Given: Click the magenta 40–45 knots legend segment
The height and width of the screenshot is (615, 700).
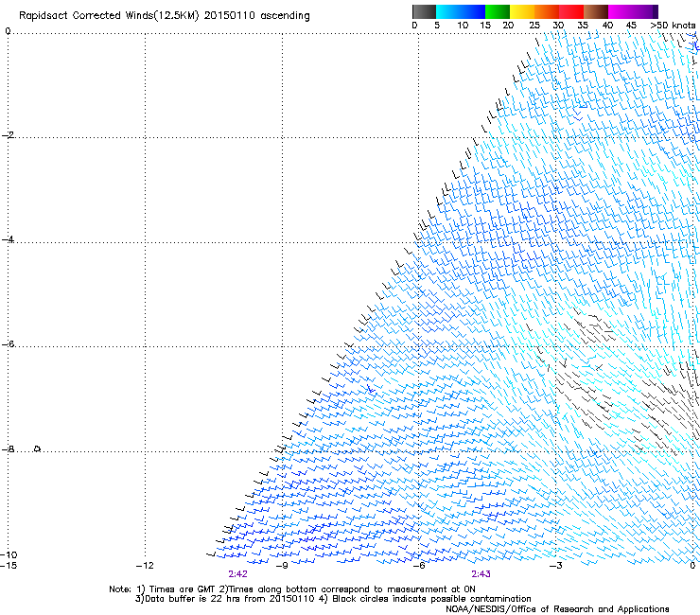Looking at the screenshot, I should pyautogui.click(x=621, y=11).
